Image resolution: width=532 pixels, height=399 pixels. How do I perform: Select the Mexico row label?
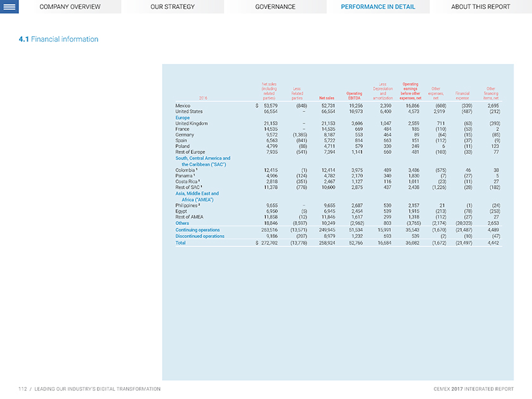coord(182,106)
